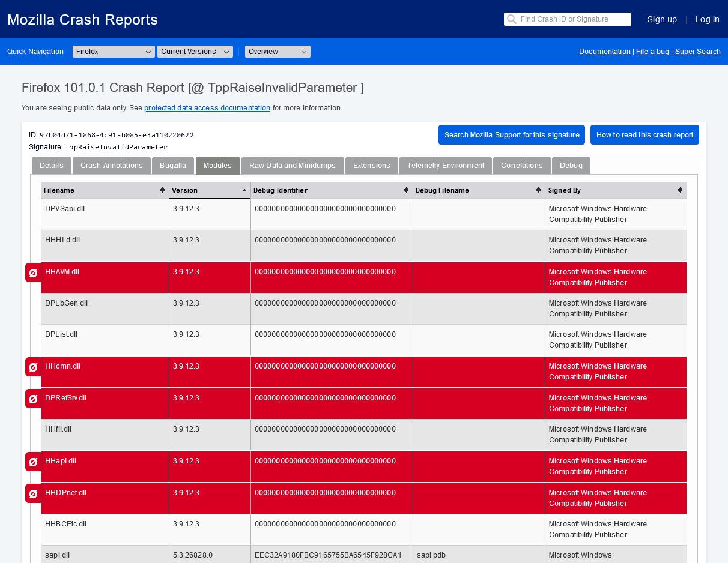Open the Raw Data and Minidumps tab
Screen dimensions: 728x563
click(293, 166)
